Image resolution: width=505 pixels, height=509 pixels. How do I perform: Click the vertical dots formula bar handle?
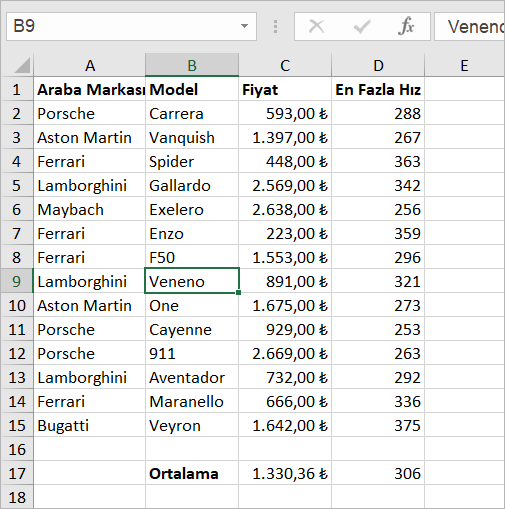click(x=275, y=26)
